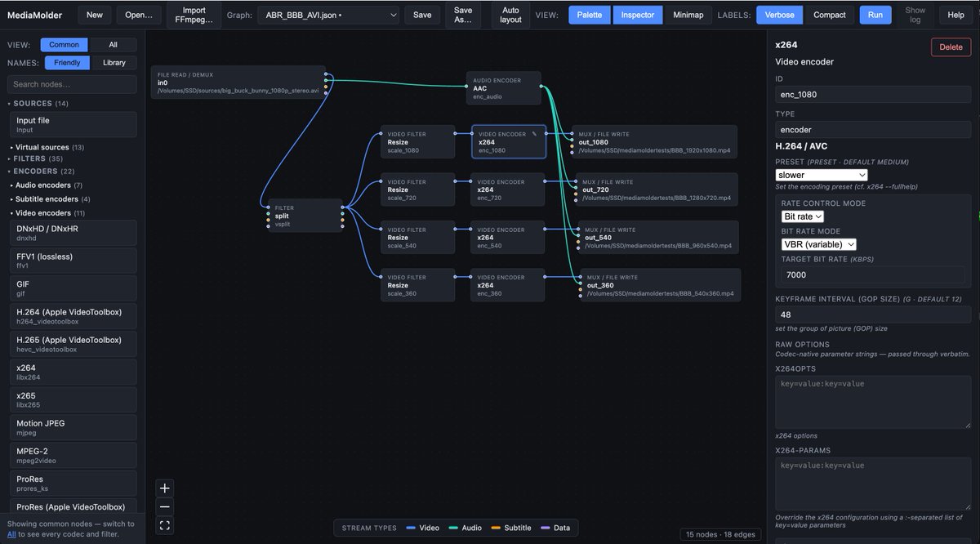This screenshot has height=544, width=980.
Task: Click Import FFmpeg… button
Action: tap(194, 15)
